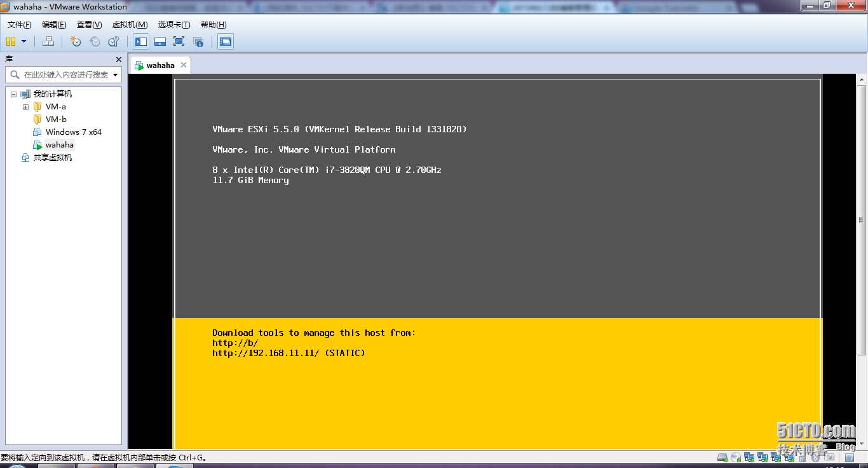Toggle the thumbnail bar view button
Viewport: 868px width, 468px height.
160,41
